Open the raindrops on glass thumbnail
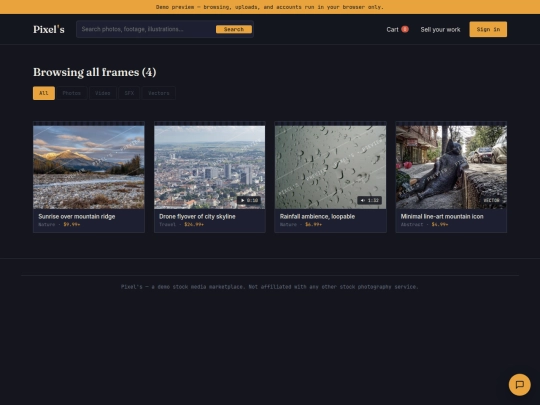The image size is (540, 405). [x=330, y=167]
